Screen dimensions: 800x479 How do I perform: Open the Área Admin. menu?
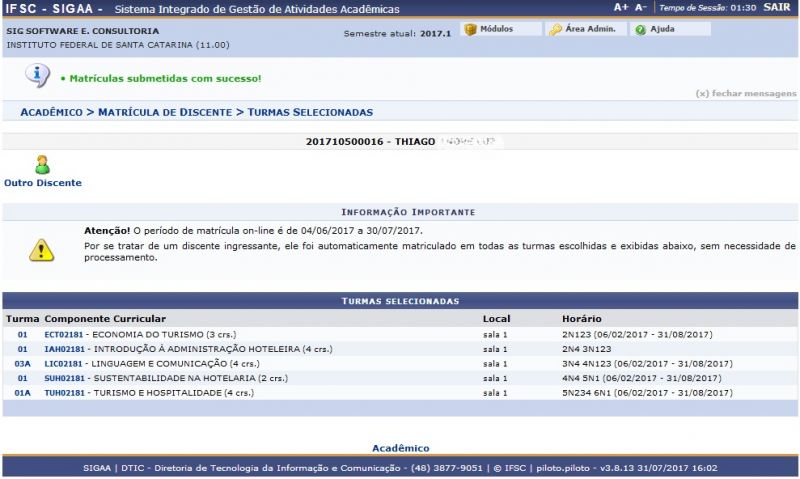590,30
